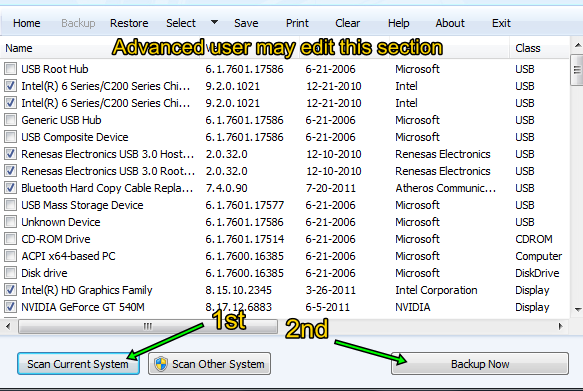Click version 6.1.7601.17577 cell
Viewport: 583px width, 391px height.
pos(245,205)
